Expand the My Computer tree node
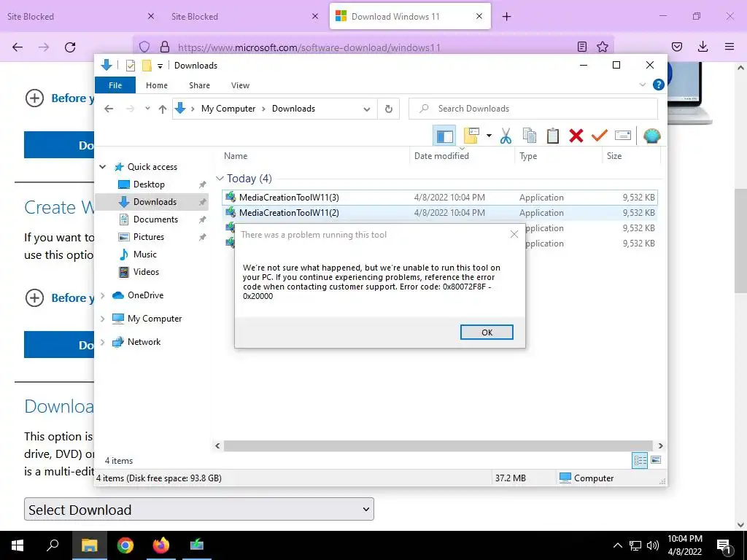 point(102,319)
